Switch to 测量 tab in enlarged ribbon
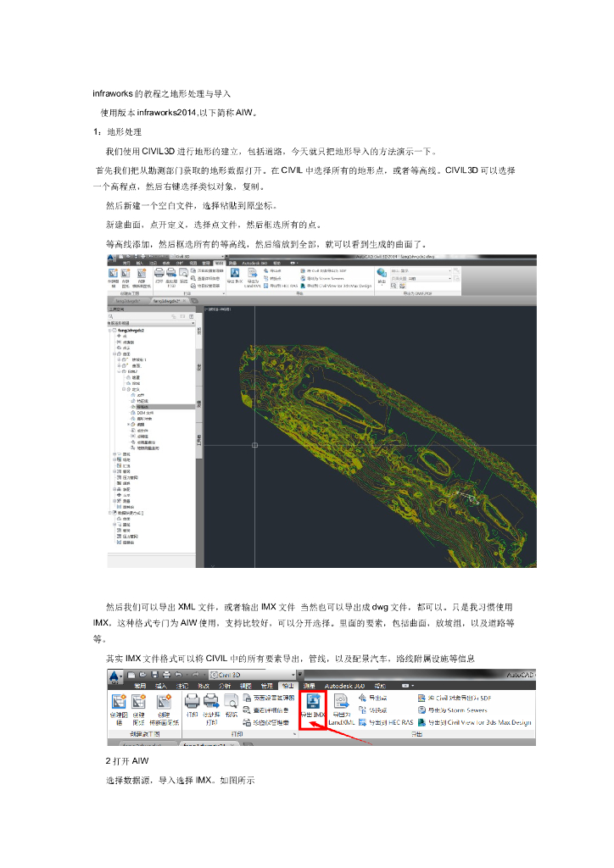Screen dimensions: 614x868 tap(309, 686)
